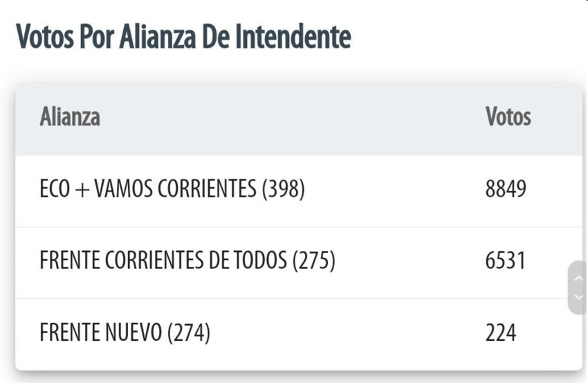Viewport: 588px width, 383px height.
Task: Sort by the Alianza column header
Action: pyautogui.click(x=70, y=117)
